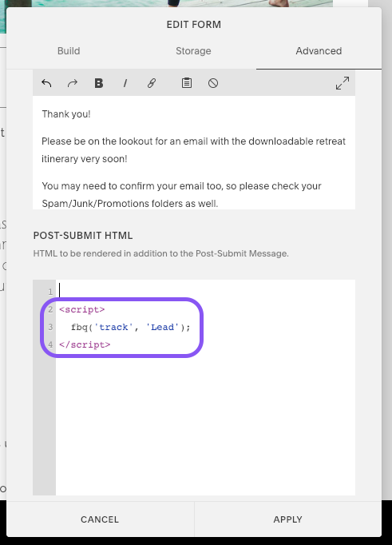Click the paste-as-plain-text clipboard icon

[x=187, y=83]
